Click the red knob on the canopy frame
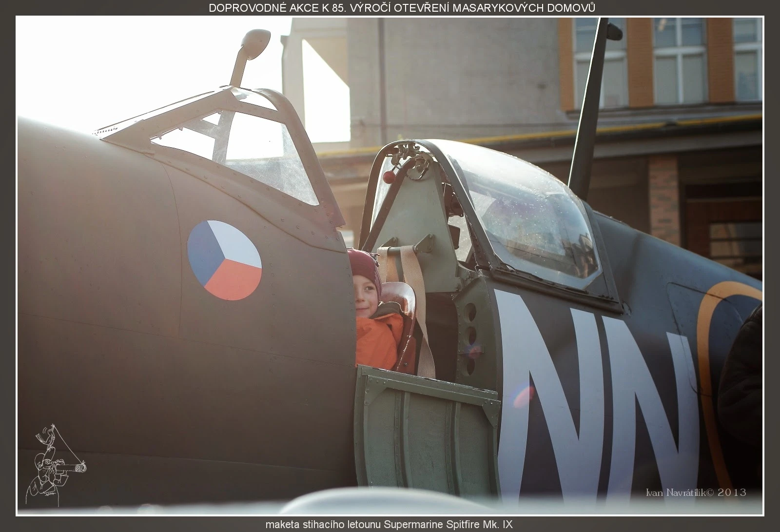 388,175
